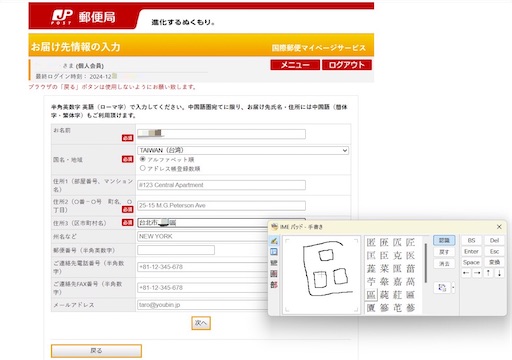Click the 戻る button at page bottom
This screenshot has width=512, height=360.
pos(96,351)
